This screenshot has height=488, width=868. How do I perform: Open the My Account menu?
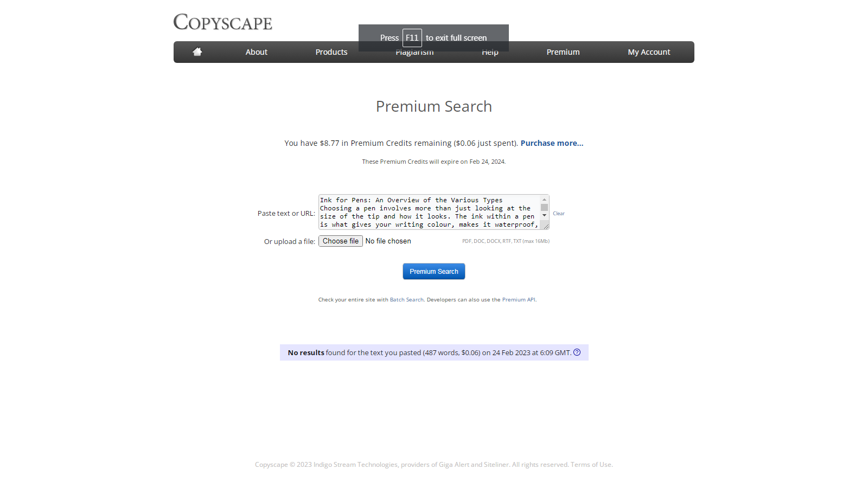649,52
